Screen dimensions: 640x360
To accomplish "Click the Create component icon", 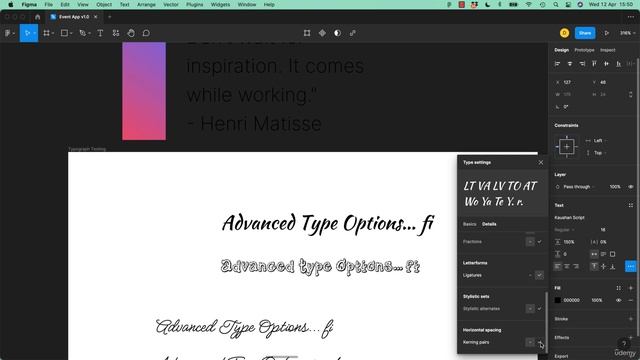I will tap(322, 33).
